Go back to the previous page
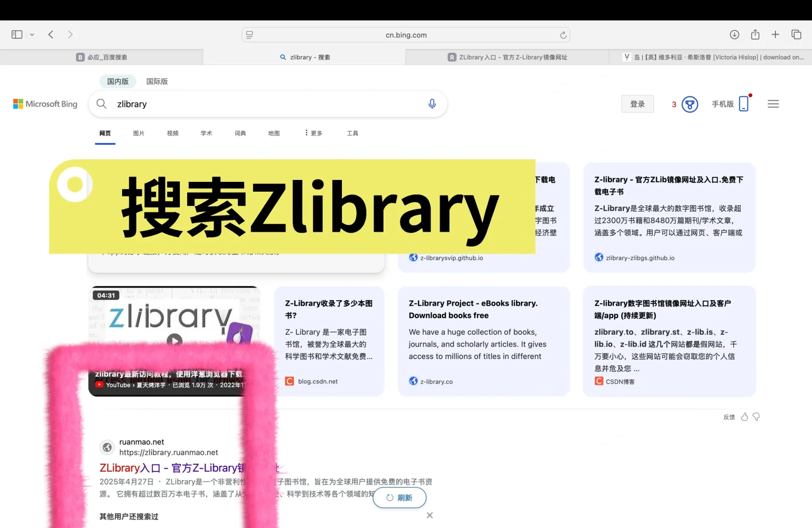 point(51,35)
